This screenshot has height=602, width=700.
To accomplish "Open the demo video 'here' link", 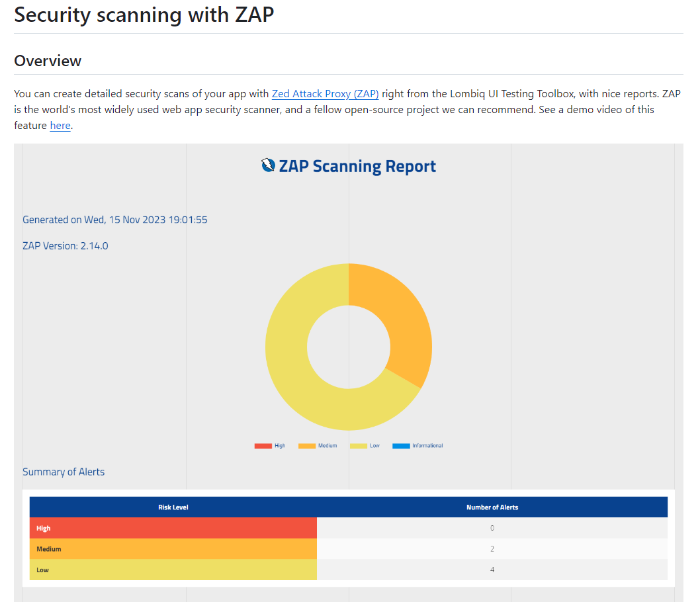I will click(x=60, y=126).
